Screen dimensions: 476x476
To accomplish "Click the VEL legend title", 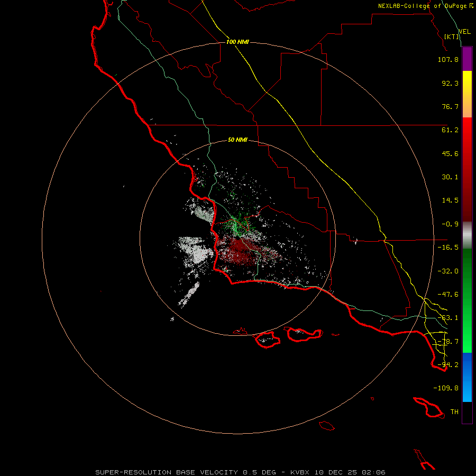I will [464, 32].
